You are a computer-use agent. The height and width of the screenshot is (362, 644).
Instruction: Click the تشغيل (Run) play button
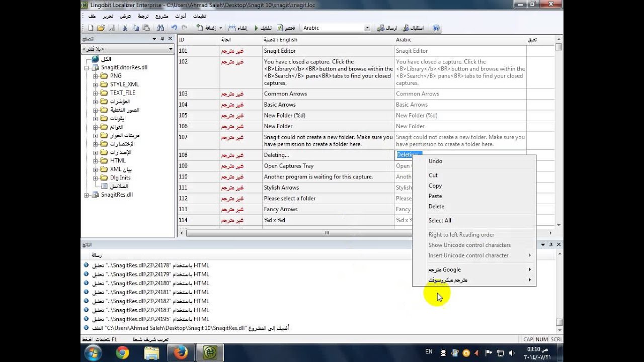point(264,28)
